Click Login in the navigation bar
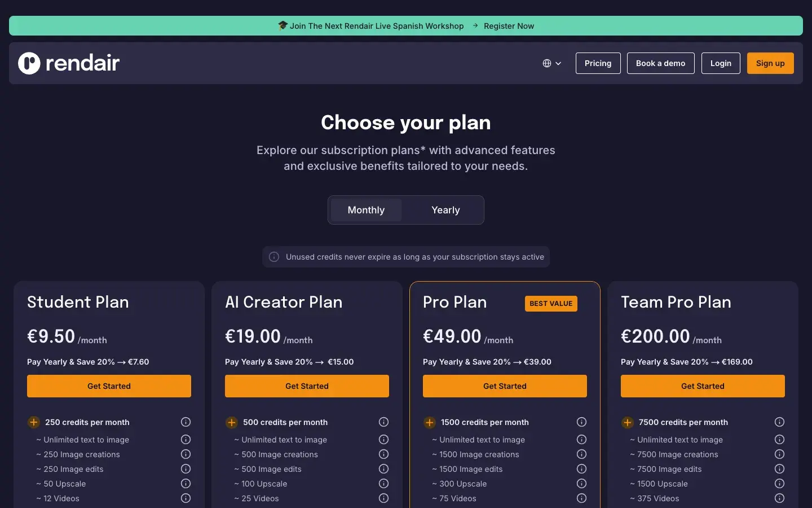Image resolution: width=812 pixels, height=508 pixels. click(x=720, y=63)
